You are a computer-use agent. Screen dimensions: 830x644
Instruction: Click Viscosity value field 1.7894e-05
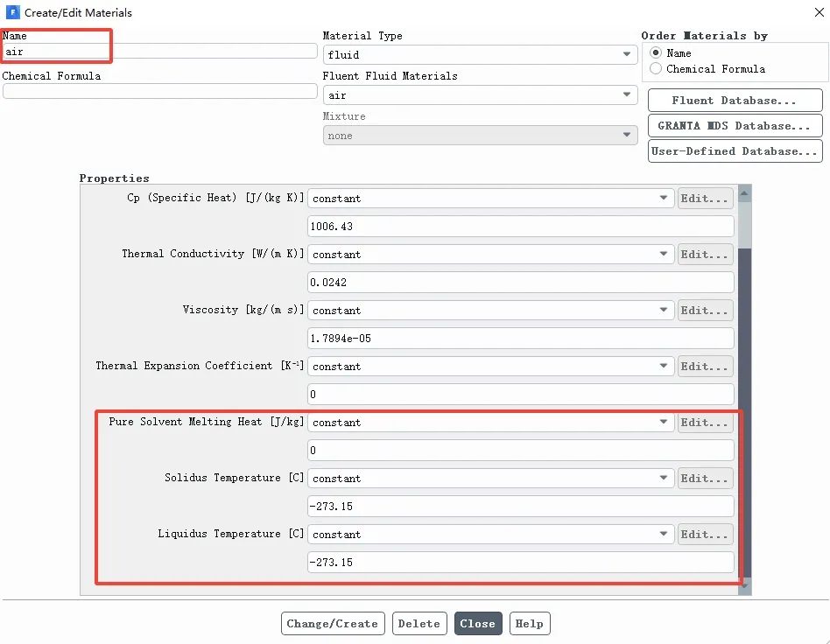pyautogui.click(x=520, y=339)
